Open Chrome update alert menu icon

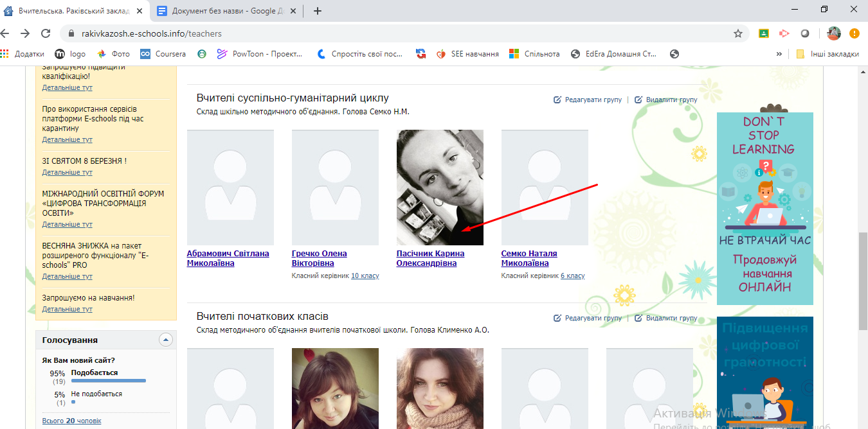[x=854, y=33]
